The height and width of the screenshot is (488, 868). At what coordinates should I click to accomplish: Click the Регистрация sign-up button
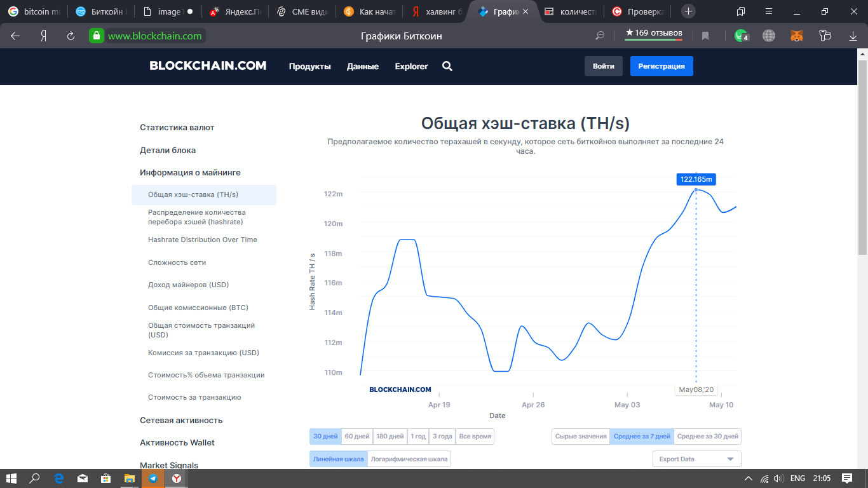661,66
